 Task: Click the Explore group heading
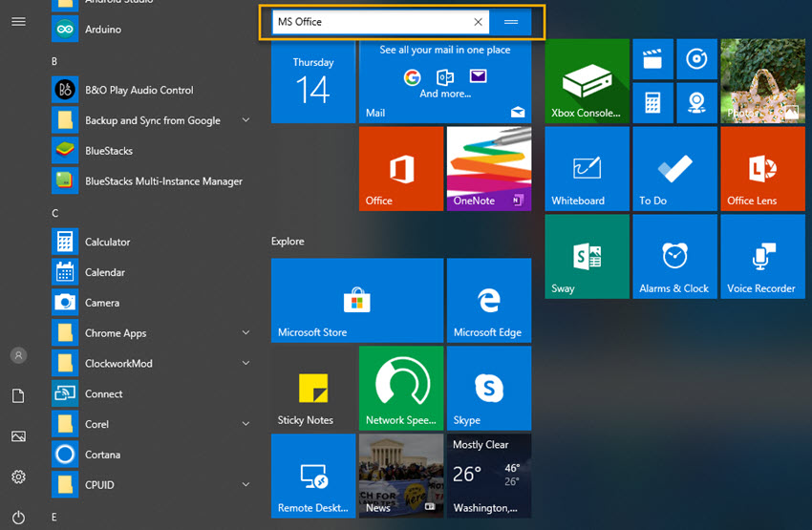pyautogui.click(x=288, y=242)
